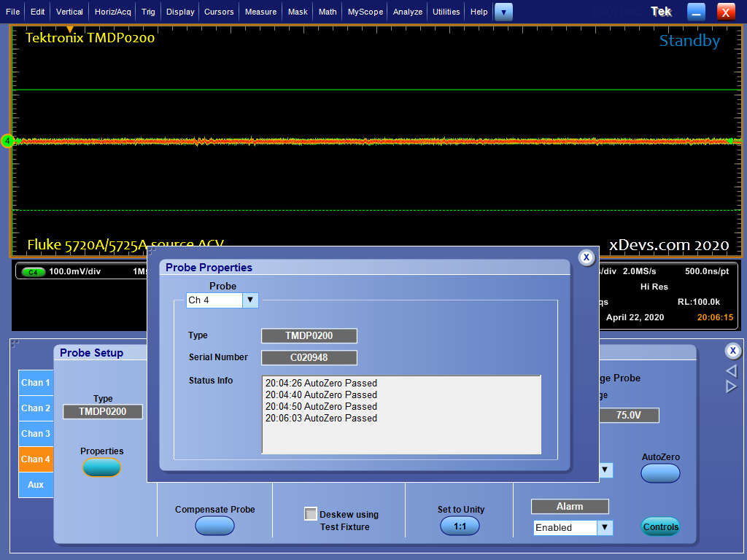Click the 20:06:15 time readout

coord(715,317)
